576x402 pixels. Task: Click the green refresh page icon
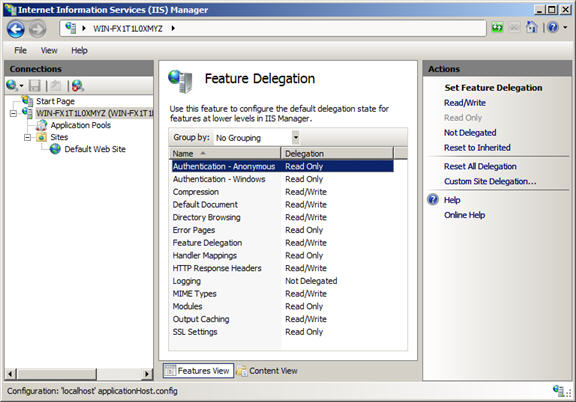pyautogui.click(x=497, y=28)
